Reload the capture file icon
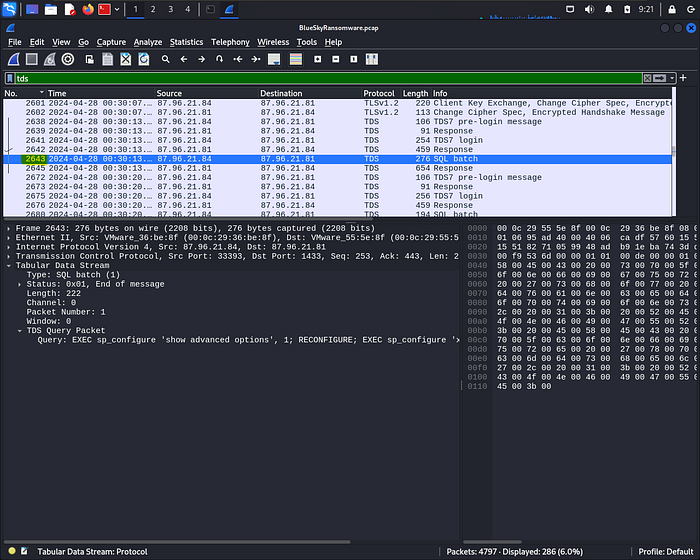 pos(144,59)
